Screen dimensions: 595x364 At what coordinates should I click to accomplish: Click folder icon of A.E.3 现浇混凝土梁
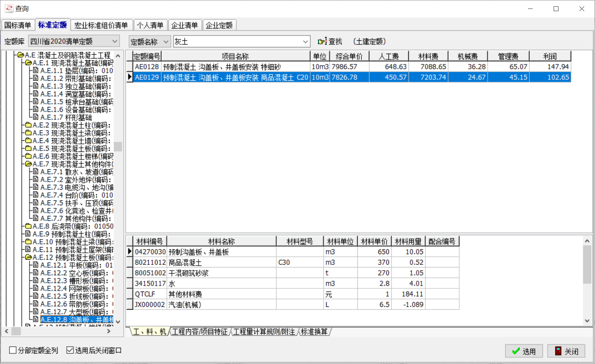(28, 133)
